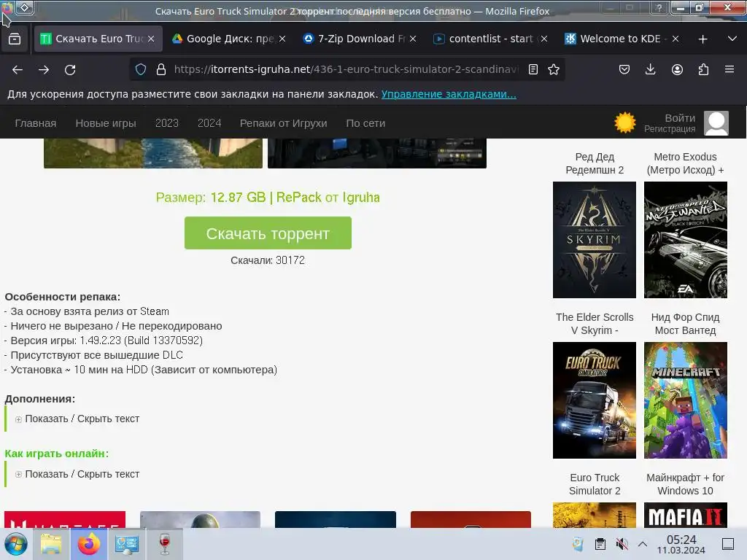Open Metro Exodus (Метро Исход) link
Viewport: 747px width, 560px height.
685,163
